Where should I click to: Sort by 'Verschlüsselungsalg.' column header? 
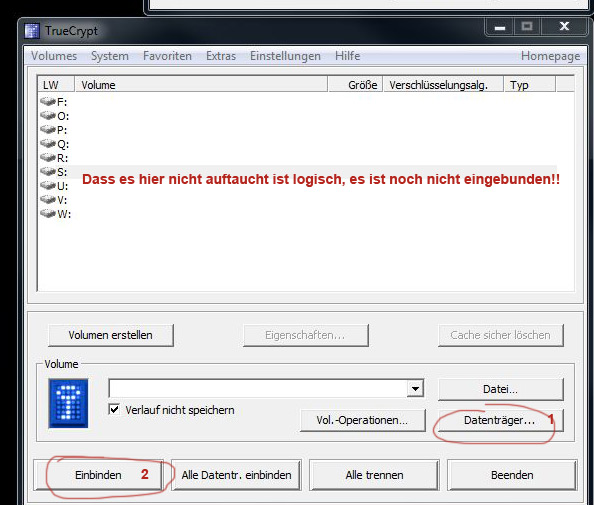coord(444,84)
